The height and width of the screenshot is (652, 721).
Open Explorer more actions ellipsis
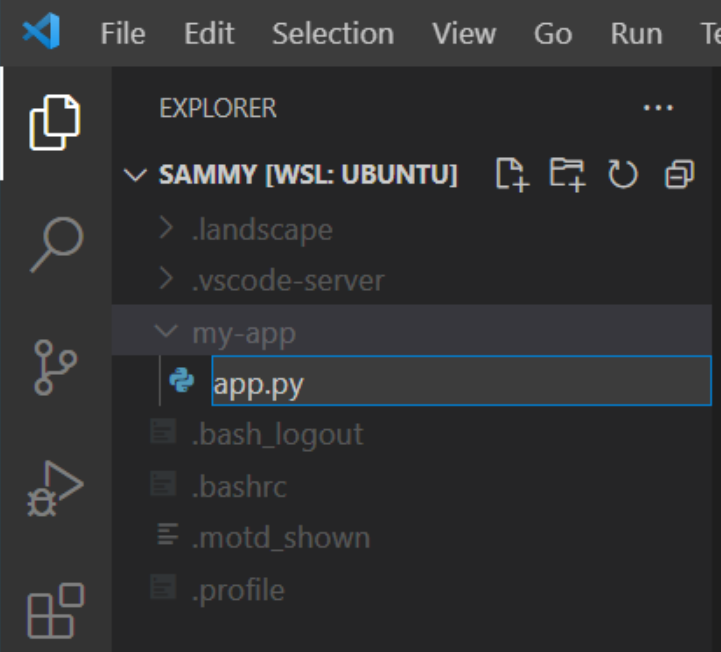point(658,108)
